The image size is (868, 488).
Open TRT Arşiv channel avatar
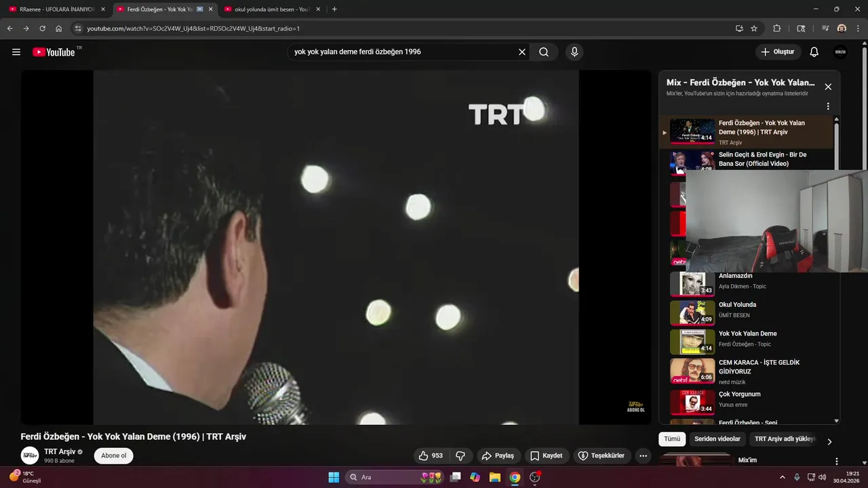(30, 455)
